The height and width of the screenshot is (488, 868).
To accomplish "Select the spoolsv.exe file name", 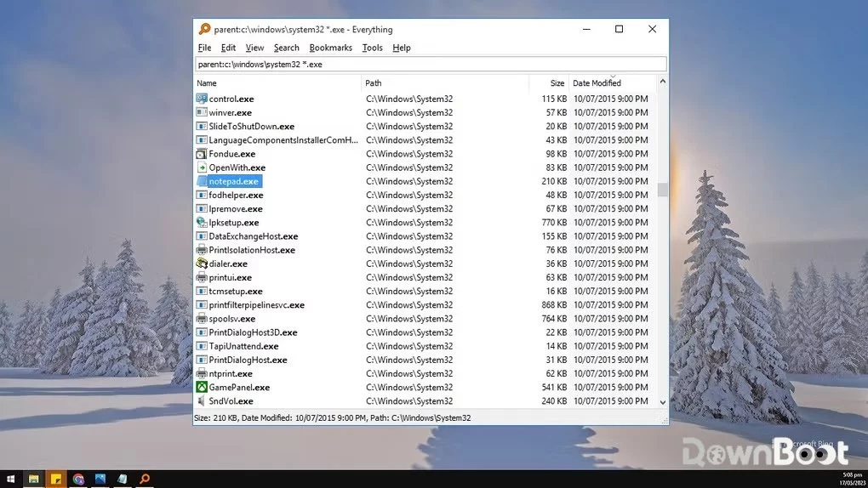I will [x=232, y=319].
